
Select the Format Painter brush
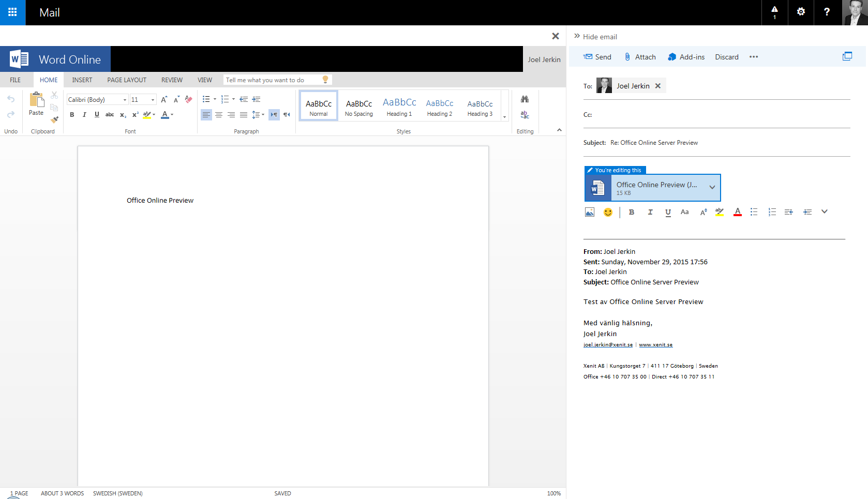tap(54, 119)
